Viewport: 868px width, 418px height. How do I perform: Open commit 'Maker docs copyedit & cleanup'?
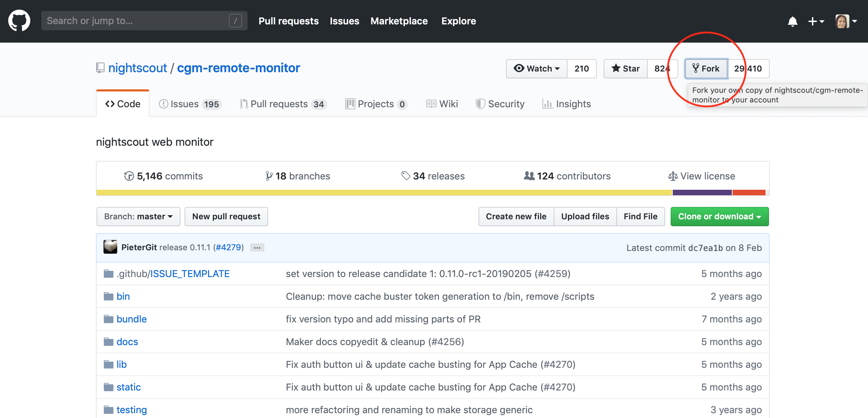(375, 342)
